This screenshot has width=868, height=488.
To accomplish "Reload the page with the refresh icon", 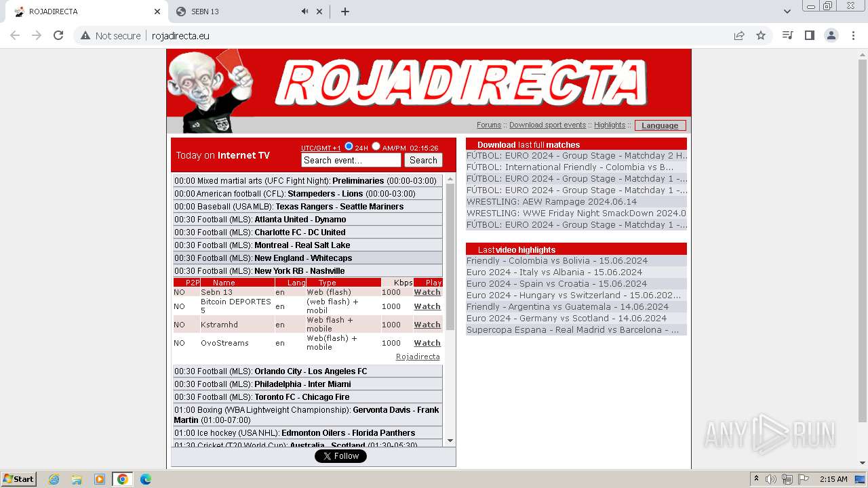I will click(x=58, y=35).
